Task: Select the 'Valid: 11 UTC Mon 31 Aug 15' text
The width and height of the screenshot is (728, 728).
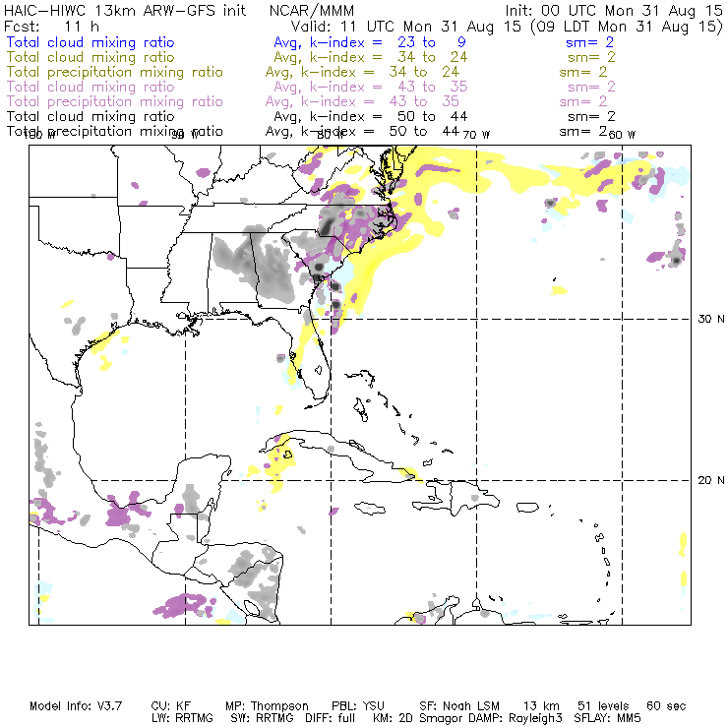Action: [x=406, y=27]
